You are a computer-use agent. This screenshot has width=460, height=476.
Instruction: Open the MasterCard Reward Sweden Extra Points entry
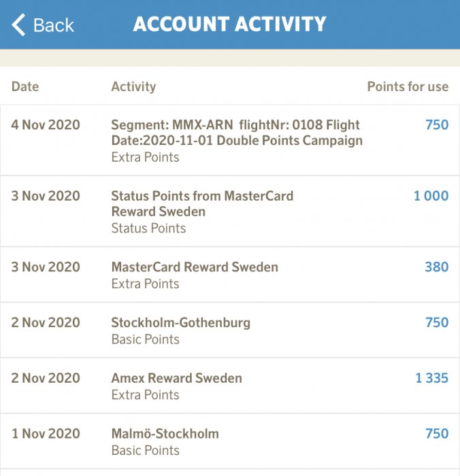[195, 267]
